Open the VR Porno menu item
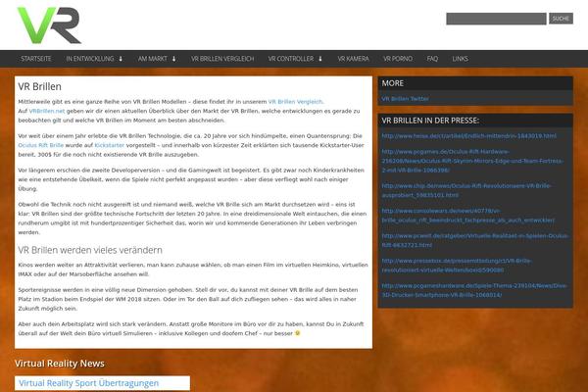 398,59
